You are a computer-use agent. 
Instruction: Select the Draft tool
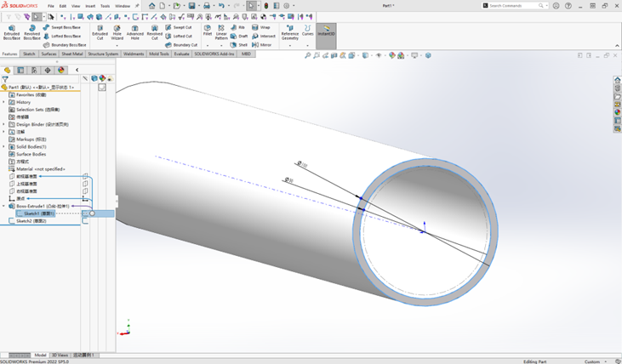[239, 36]
